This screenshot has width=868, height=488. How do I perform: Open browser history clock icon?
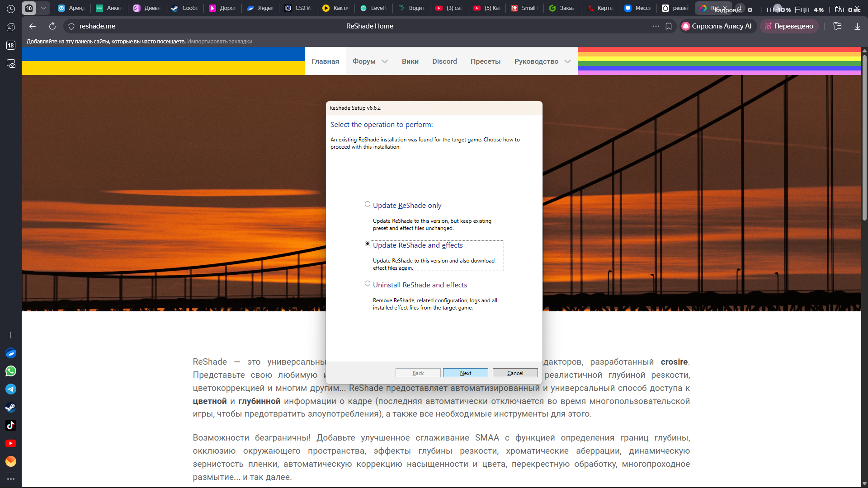[x=11, y=9]
